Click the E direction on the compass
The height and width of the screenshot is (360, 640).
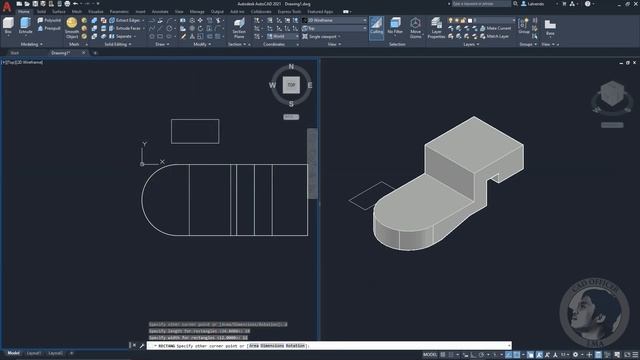310,85
